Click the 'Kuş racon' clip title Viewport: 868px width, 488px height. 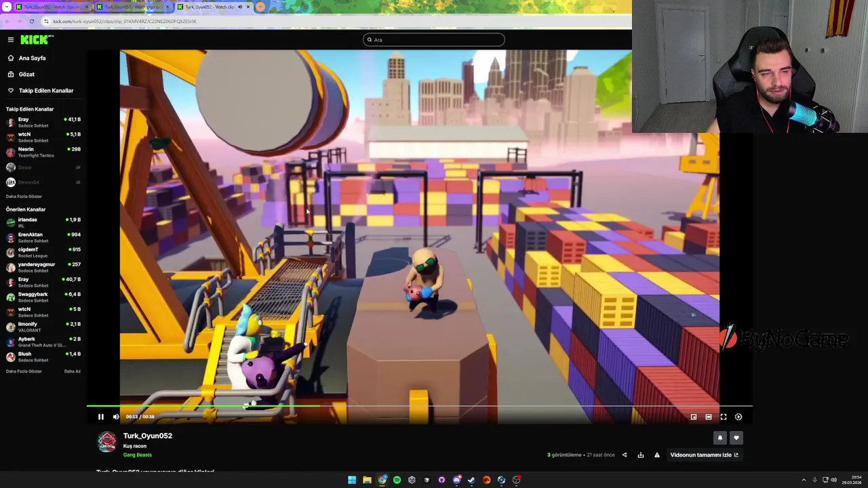[x=135, y=446]
